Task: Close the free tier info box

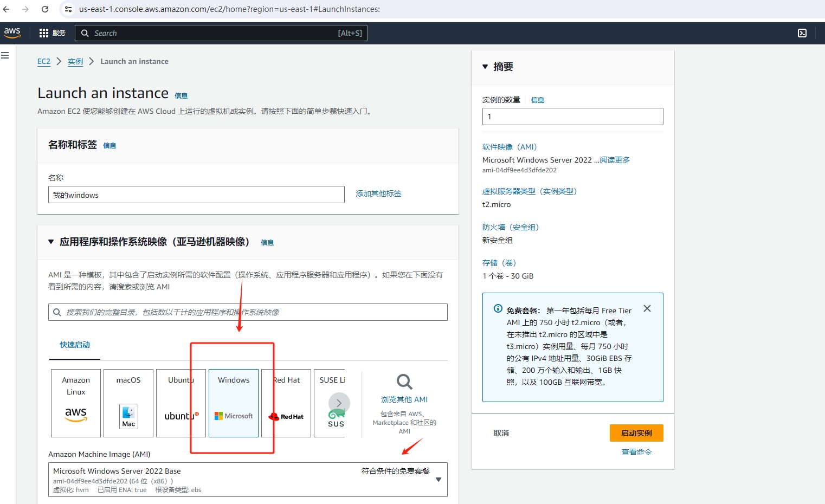Action: coord(647,308)
